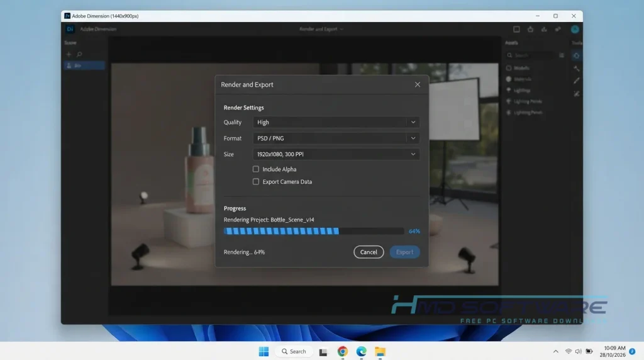Viewport: 644px width, 360px height.
Task: Open the Size dropdown showing 1920x1080, 300 PPI
Action: (x=336, y=154)
